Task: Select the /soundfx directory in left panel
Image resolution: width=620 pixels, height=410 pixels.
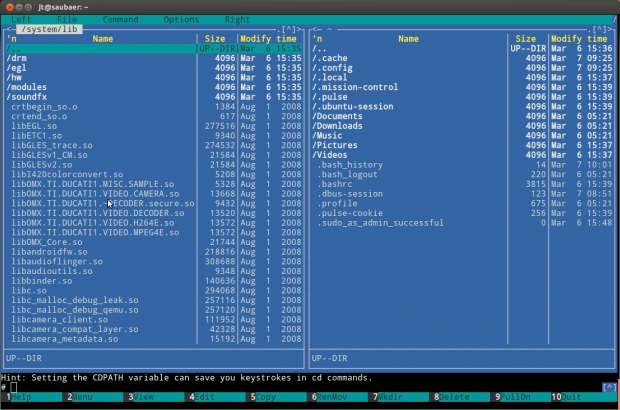Action: (32, 96)
